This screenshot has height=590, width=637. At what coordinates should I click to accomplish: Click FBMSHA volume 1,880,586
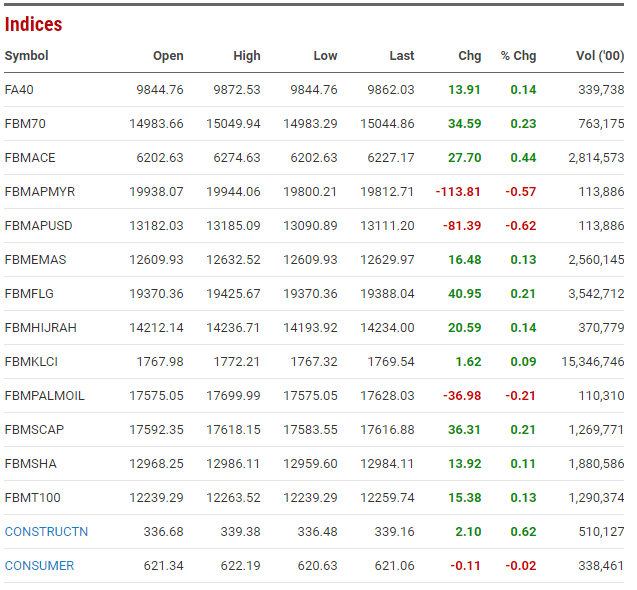[x=596, y=464]
